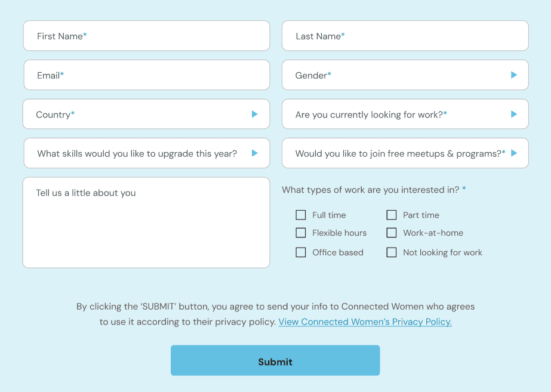
Task: Click the Country field arrow icon
Action: tap(255, 114)
